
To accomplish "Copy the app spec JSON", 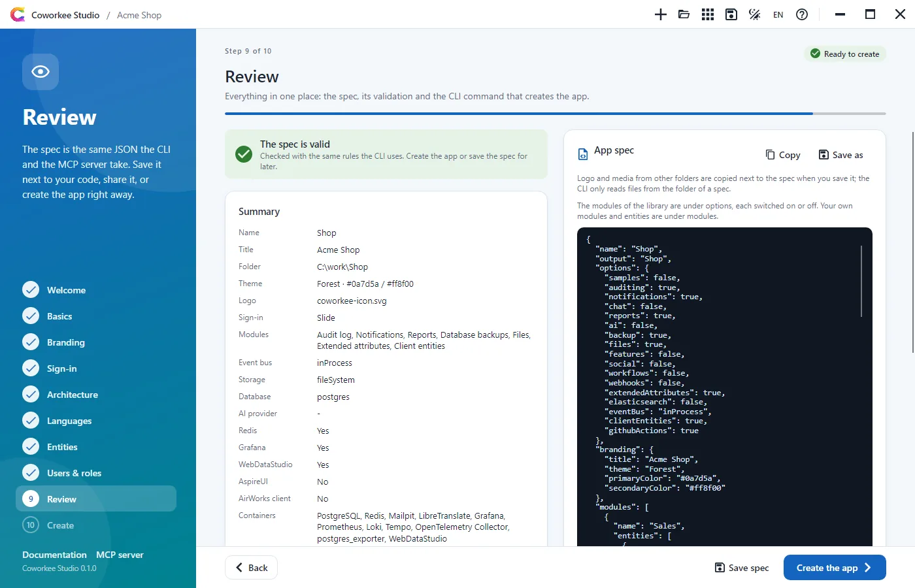I will (x=783, y=155).
